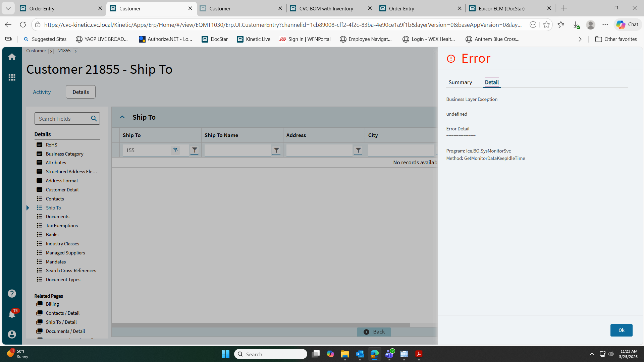Open the Ship To Name filter funnel
Viewport: 644px width, 362px height.
[x=276, y=150]
